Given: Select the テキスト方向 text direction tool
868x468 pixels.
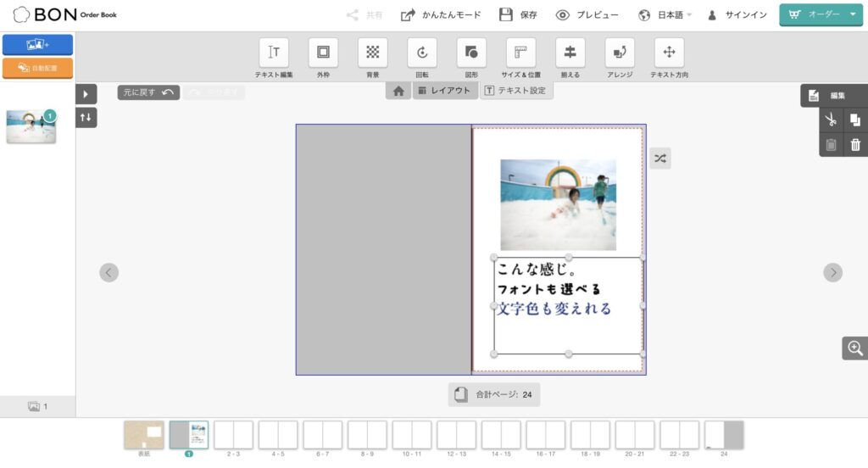Looking at the screenshot, I should (x=669, y=53).
